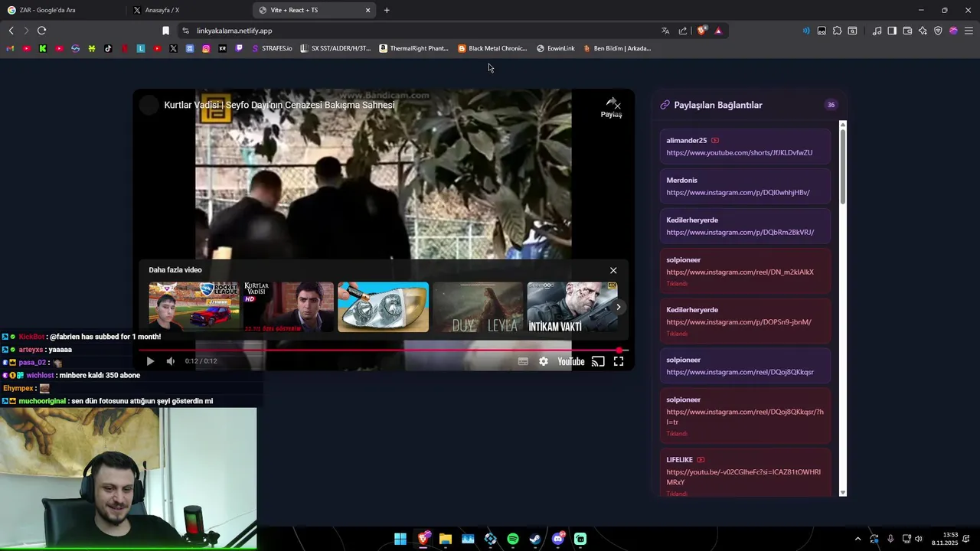
Task: Go back in browser history
Action: tap(11, 31)
